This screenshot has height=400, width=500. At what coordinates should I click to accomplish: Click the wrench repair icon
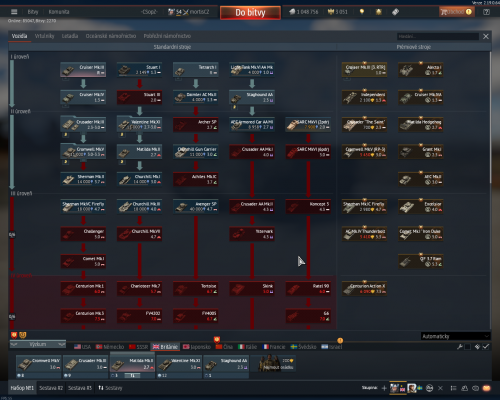coord(460,347)
